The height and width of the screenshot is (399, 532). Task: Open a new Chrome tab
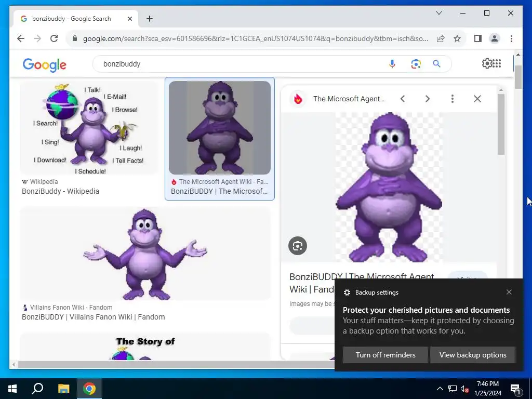150,19
